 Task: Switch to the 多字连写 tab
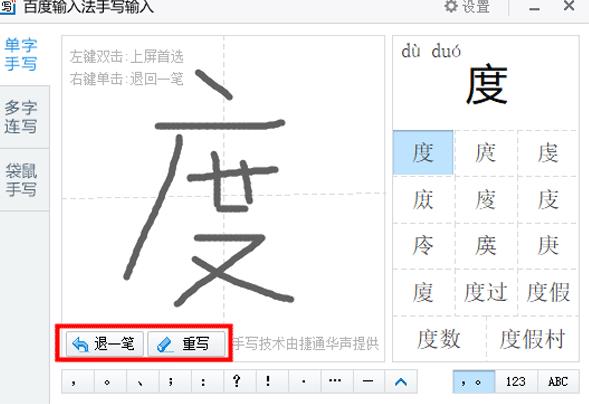coord(21,117)
